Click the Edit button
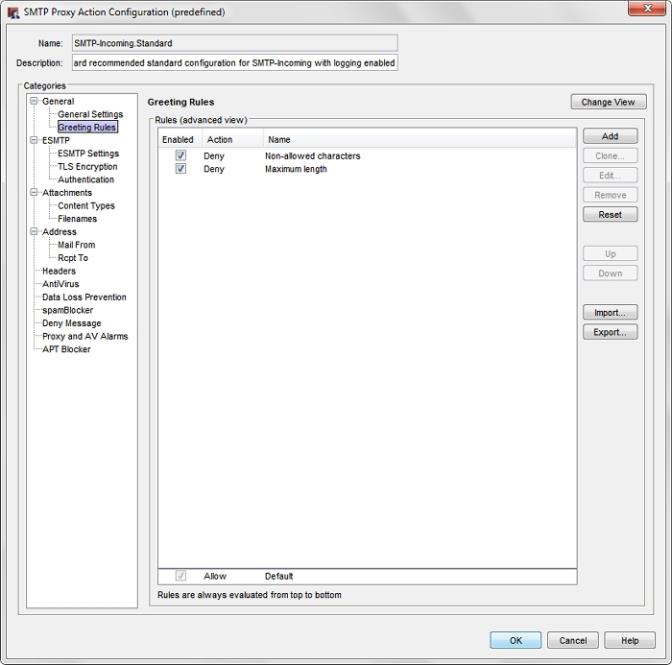The height and width of the screenshot is (665, 672). pyautogui.click(x=610, y=175)
